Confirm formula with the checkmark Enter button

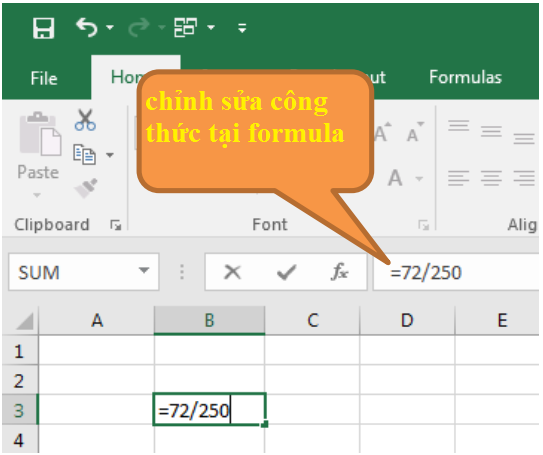[x=287, y=273]
